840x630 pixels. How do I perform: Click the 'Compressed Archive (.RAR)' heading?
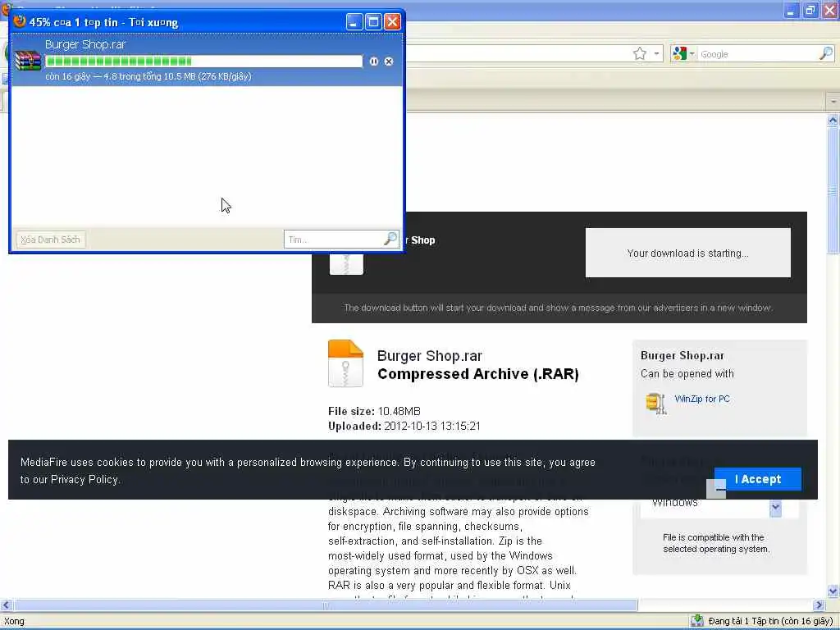tap(478, 374)
